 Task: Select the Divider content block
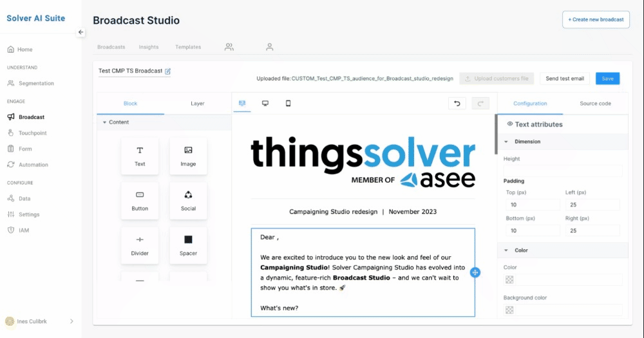140,245
